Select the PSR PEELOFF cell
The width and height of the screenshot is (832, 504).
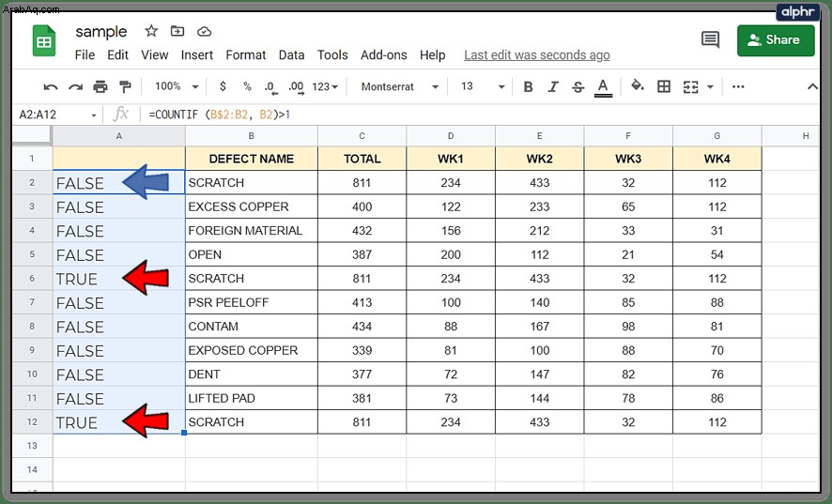(252, 302)
